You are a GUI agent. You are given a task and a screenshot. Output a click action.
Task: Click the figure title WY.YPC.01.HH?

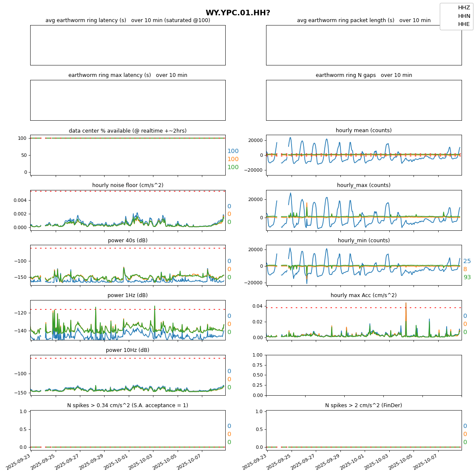(238, 13)
